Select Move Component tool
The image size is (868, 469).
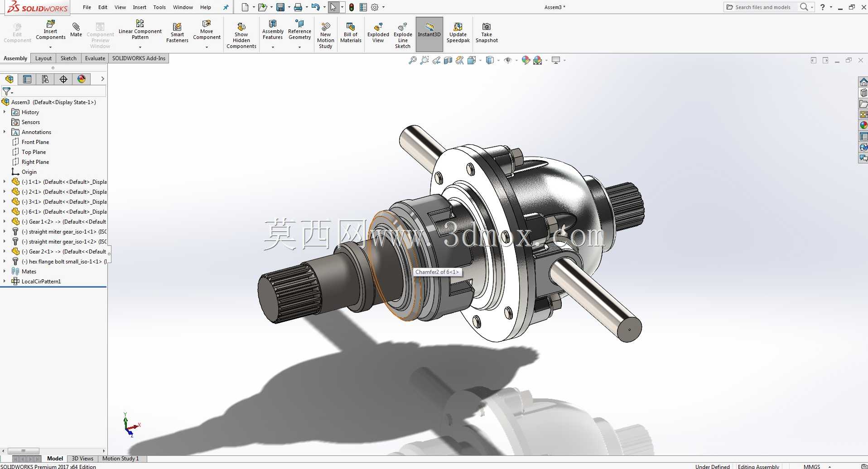[207, 30]
